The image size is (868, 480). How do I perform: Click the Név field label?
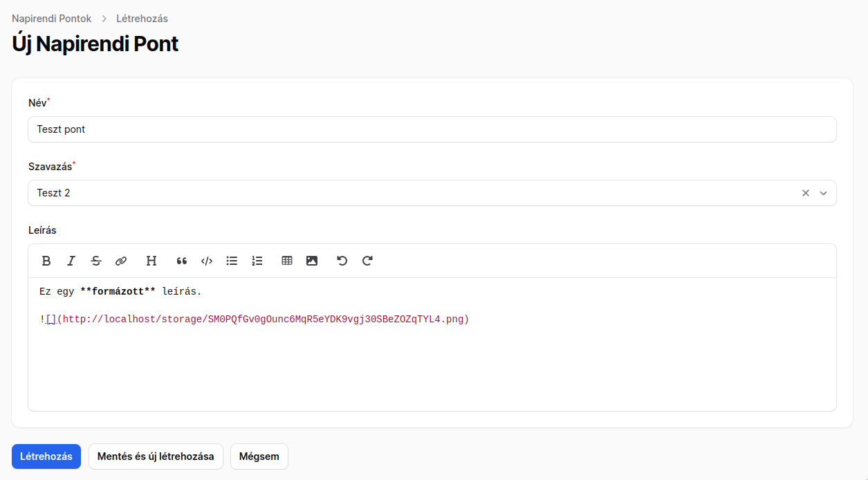click(38, 103)
